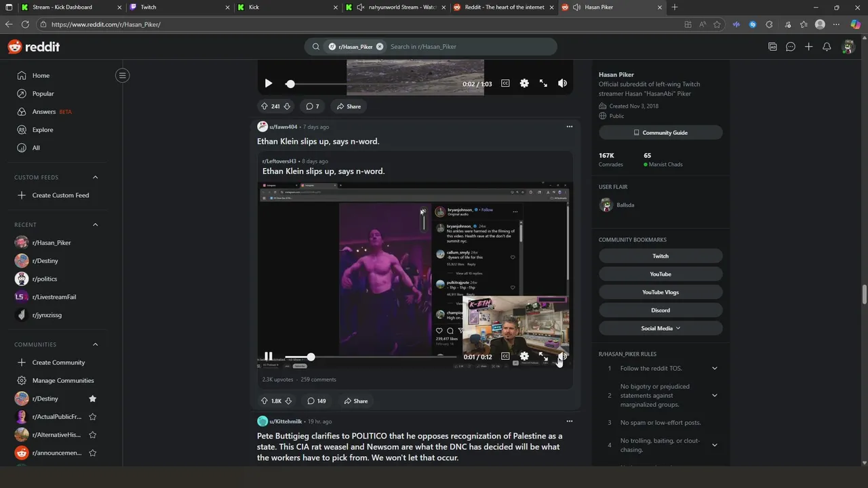Open the Twitch community bookmark
Image resolution: width=868 pixels, height=488 pixels.
[x=660, y=256]
